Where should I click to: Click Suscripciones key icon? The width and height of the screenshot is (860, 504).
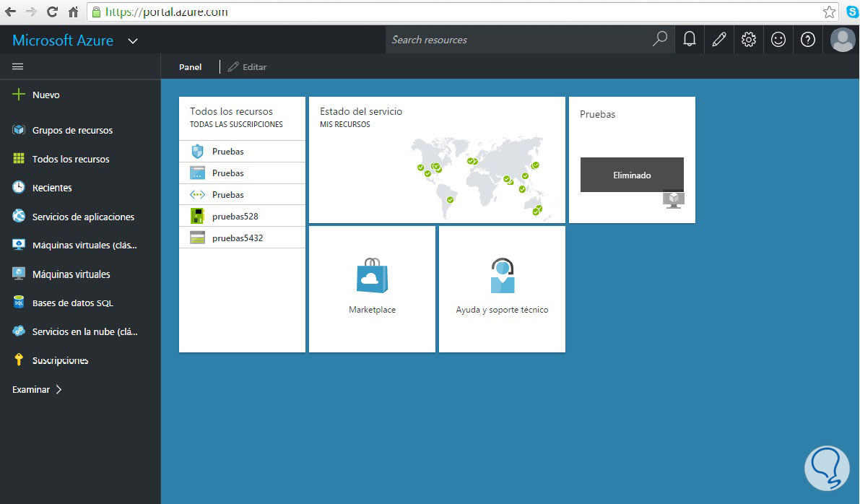click(x=19, y=360)
